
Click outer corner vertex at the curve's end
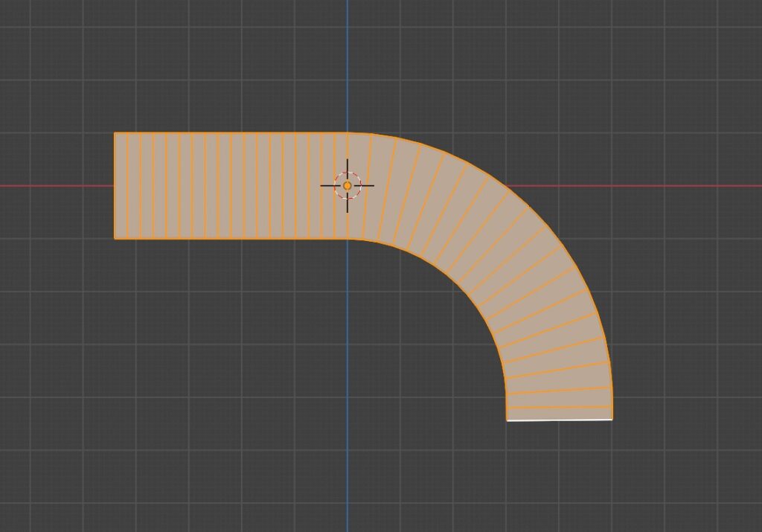pyautogui.click(x=612, y=419)
